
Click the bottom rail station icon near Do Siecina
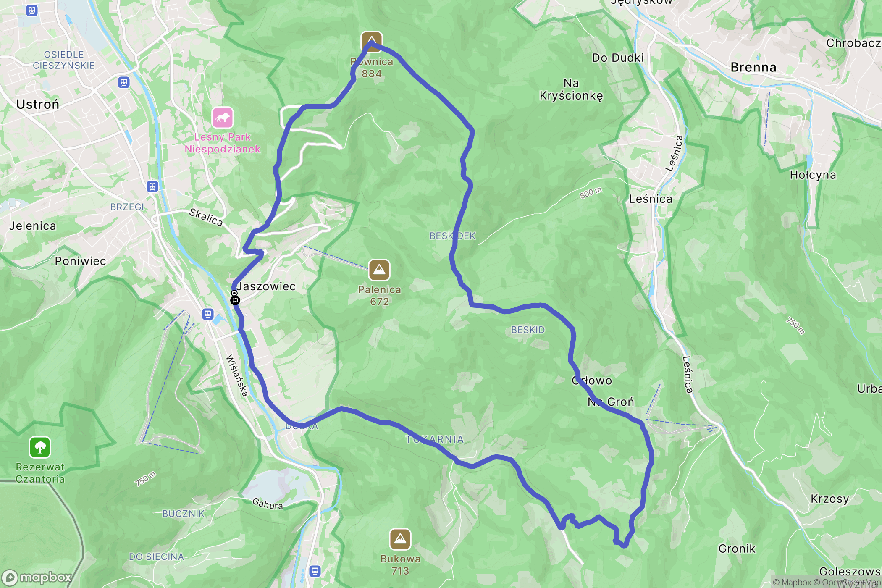pyautogui.click(x=315, y=571)
